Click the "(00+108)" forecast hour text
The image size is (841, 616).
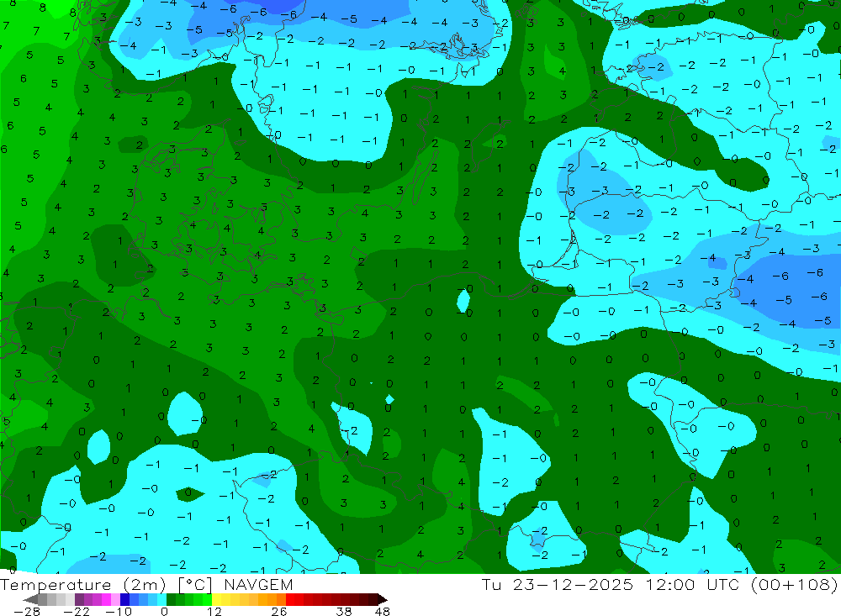(795, 584)
